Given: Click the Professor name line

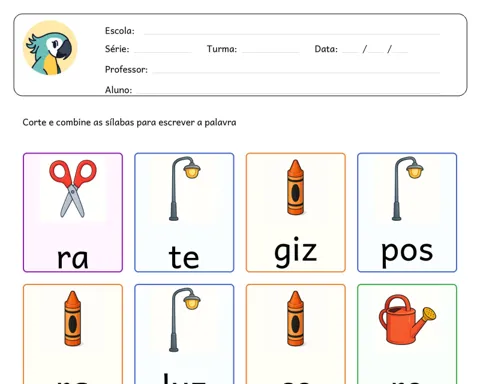Looking at the screenshot, I should tap(296, 70).
